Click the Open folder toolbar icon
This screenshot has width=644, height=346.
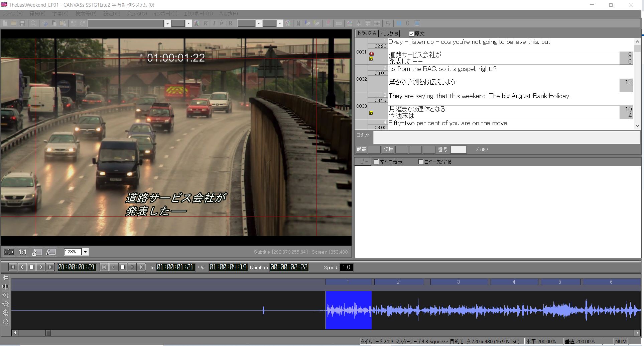(x=14, y=23)
